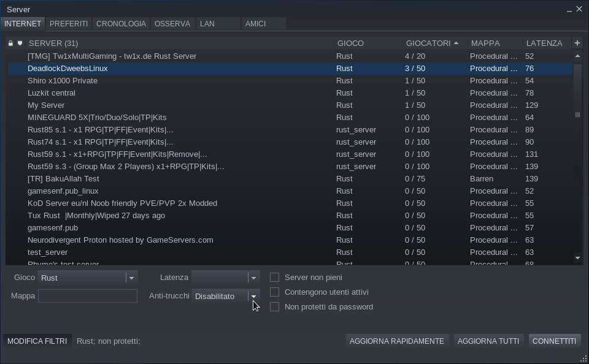Screen dimensions: 589x364
Task: Toggle Contengono utenti attivi checkbox
Action: tap(275, 292)
